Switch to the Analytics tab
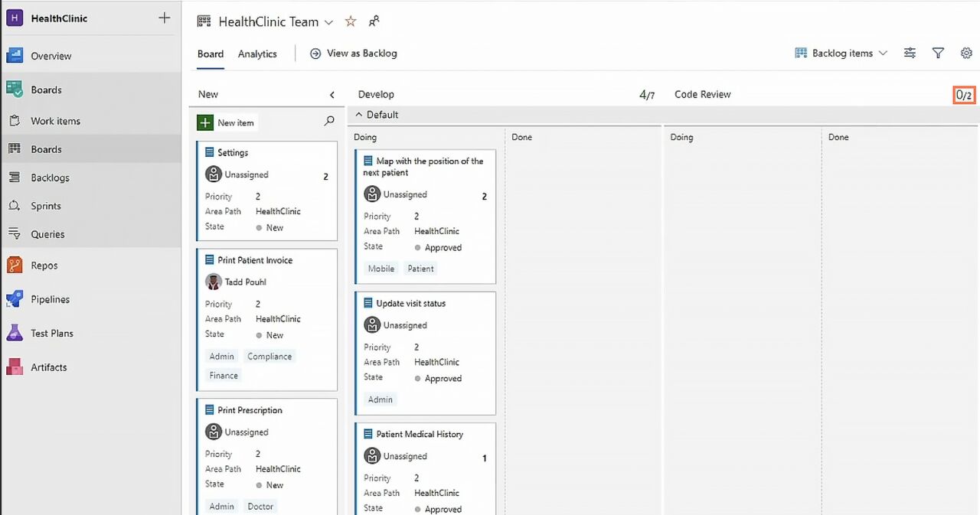The image size is (980, 515). (x=257, y=54)
